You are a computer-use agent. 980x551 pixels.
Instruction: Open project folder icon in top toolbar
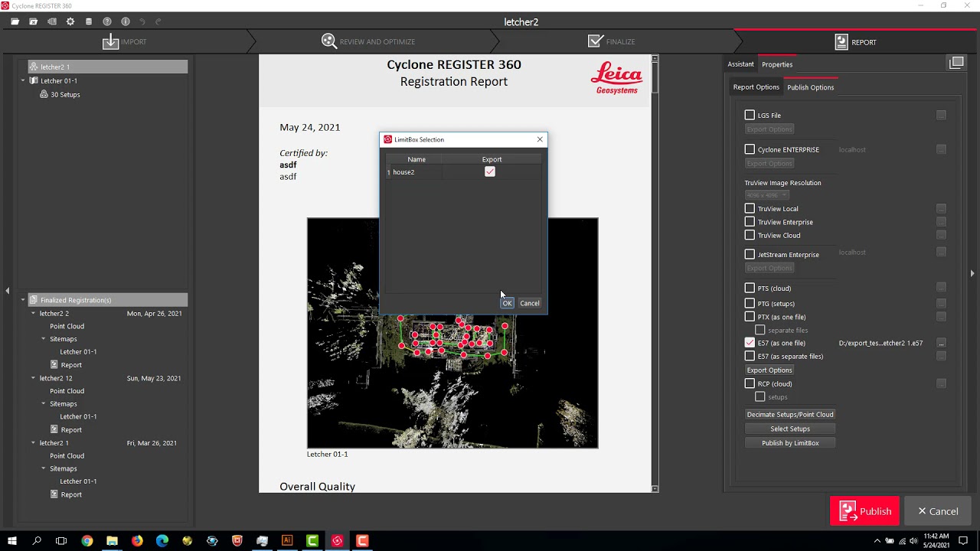15,21
